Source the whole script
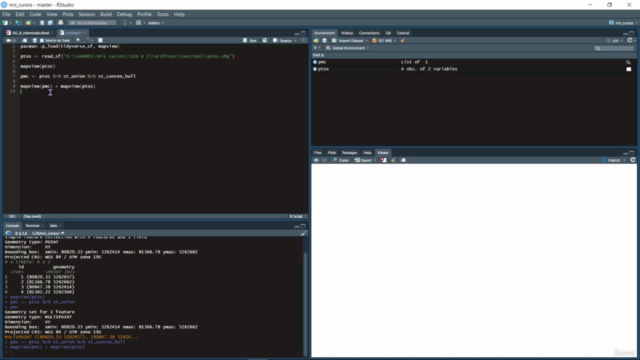The image size is (640, 360). pyautogui.click(x=282, y=40)
